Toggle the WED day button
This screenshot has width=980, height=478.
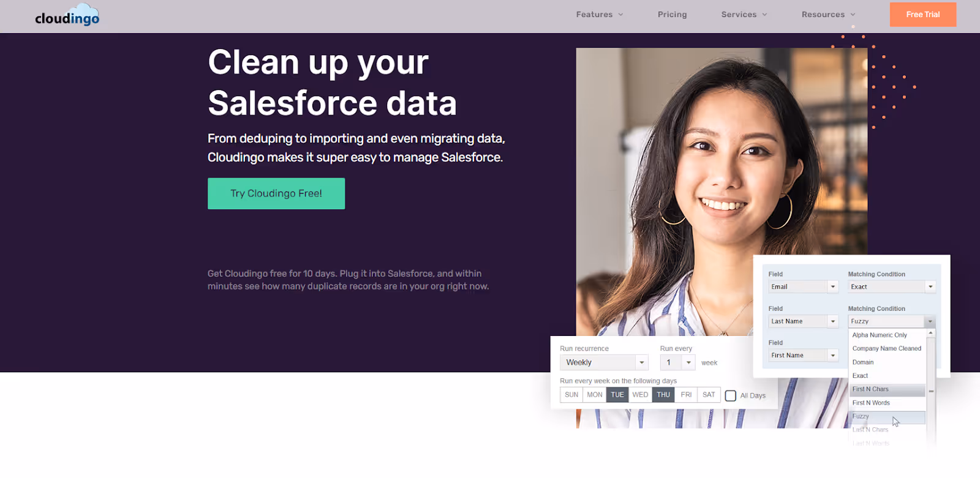[x=640, y=395]
